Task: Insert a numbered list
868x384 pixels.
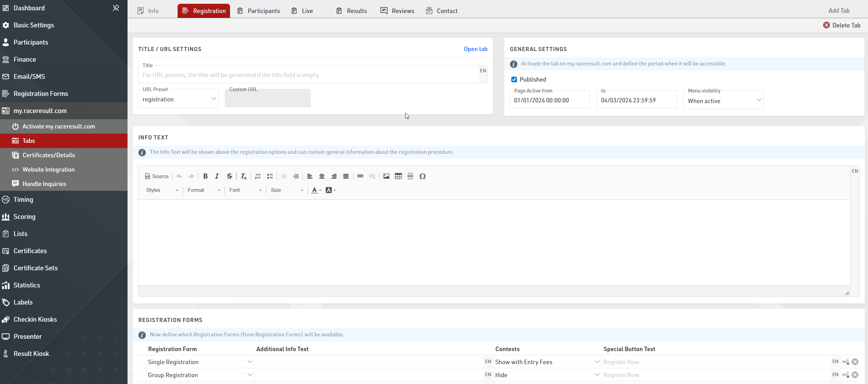Action: [258, 176]
